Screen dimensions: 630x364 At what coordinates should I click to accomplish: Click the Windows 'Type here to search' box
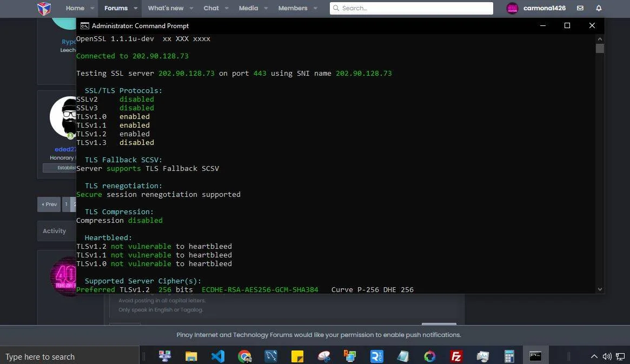pyautogui.click(x=70, y=356)
